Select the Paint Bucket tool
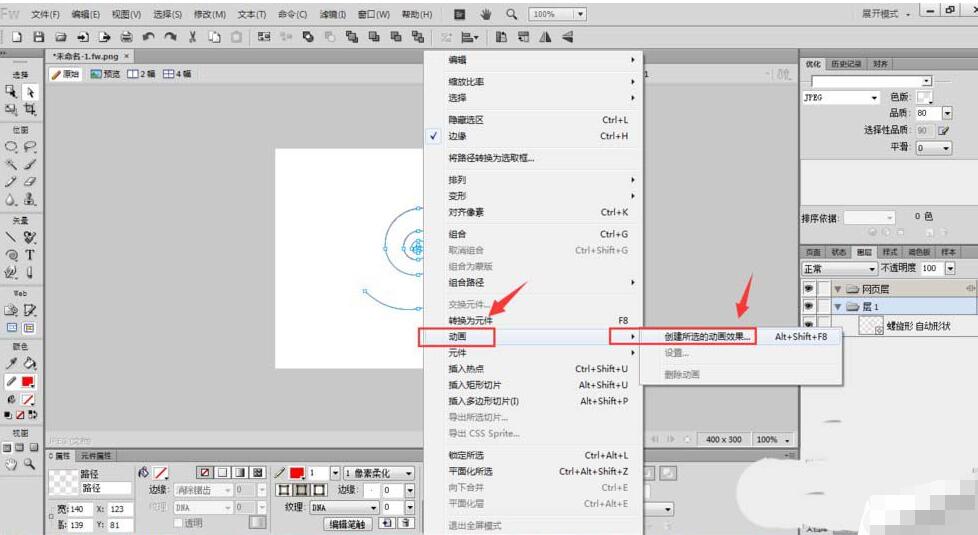This screenshot has height=535, width=978. [x=30, y=363]
